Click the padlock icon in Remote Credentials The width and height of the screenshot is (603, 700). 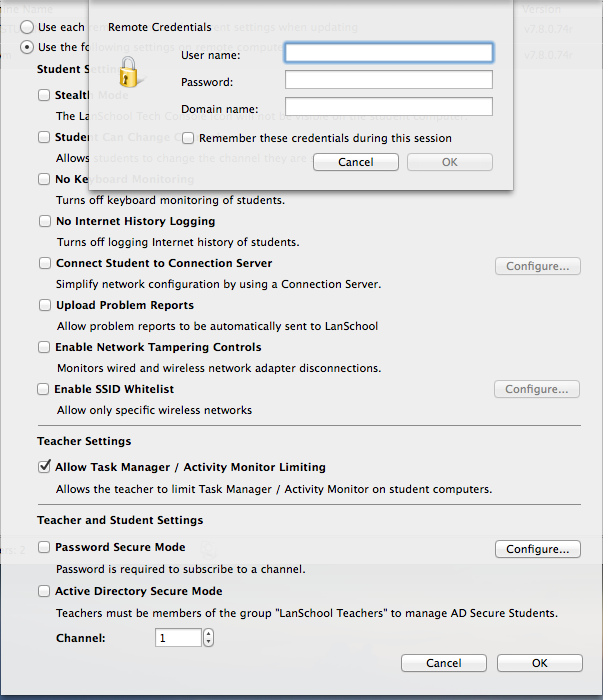(x=129, y=72)
